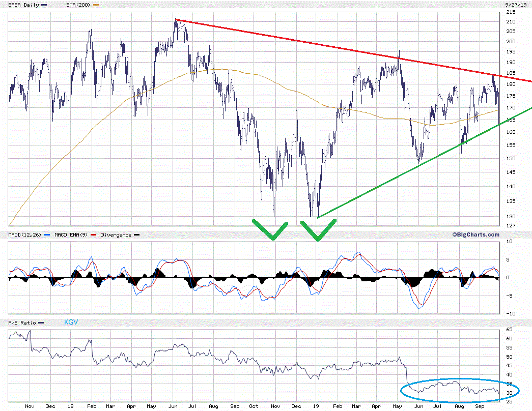Click the 140 price axis label
Screen dimensions: 532x411
point(511,187)
